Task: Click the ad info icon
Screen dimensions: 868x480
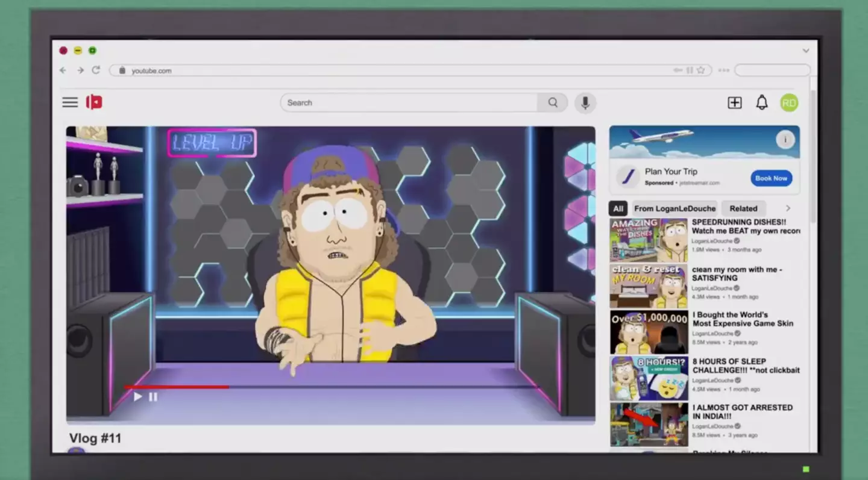Action: 785,139
